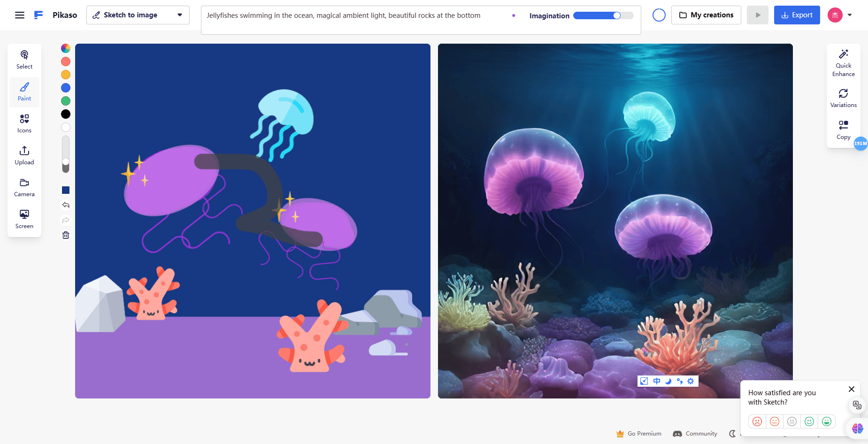Rate Sketch with the red unsatisfied face
Viewport: 868px width, 444px height.
(757, 421)
